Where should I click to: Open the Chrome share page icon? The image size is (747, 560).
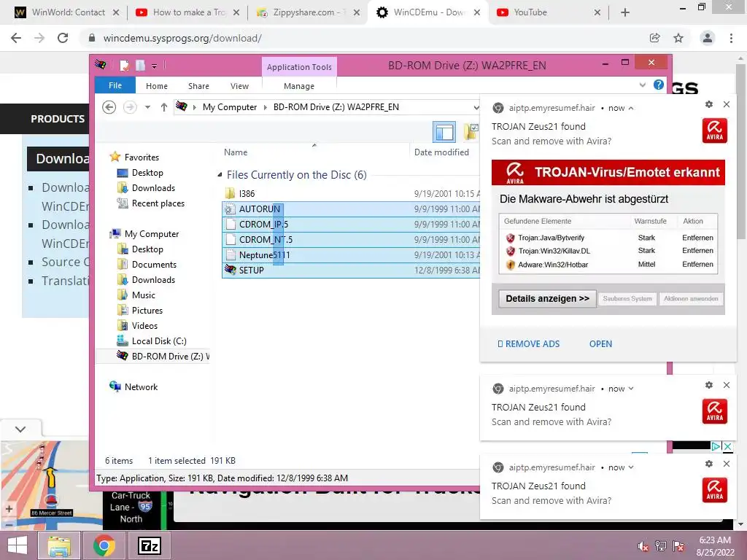pyautogui.click(x=655, y=38)
